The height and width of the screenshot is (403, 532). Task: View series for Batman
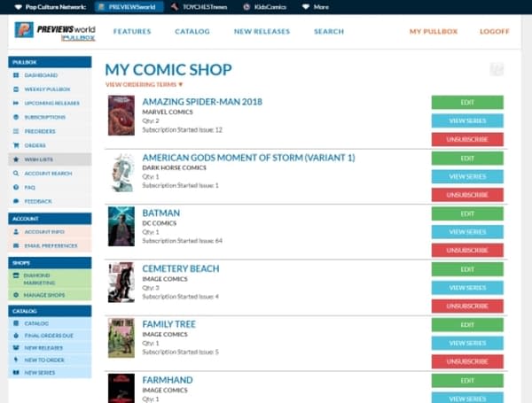(x=467, y=232)
